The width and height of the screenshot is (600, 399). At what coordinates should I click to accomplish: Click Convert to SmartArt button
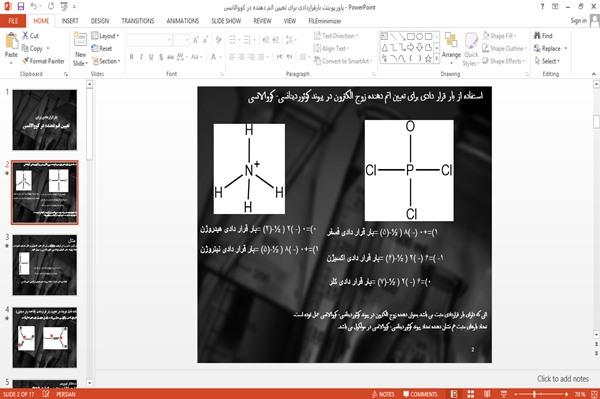point(342,61)
